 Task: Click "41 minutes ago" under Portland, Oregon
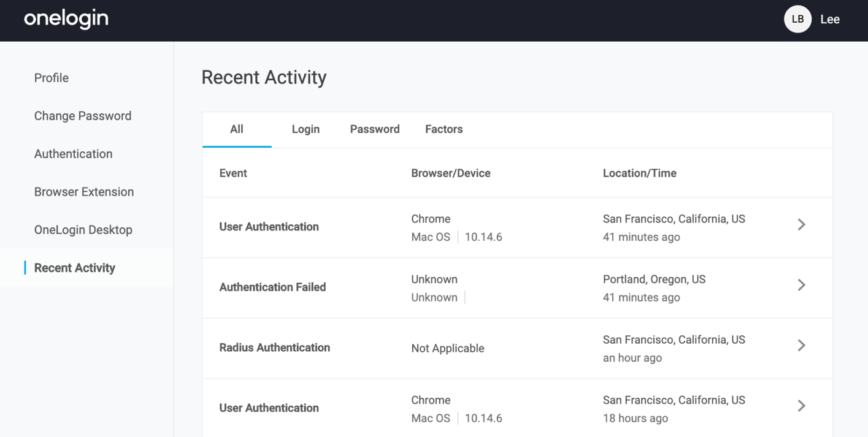pyautogui.click(x=642, y=298)
